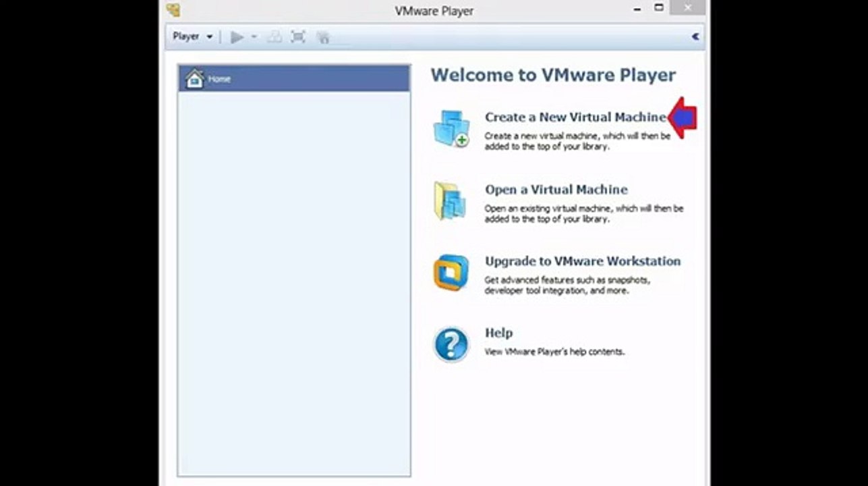Viewport: 868px width, 486px height.
Task: Expand the power options arrow beside Play
Action: coord(254,37)
